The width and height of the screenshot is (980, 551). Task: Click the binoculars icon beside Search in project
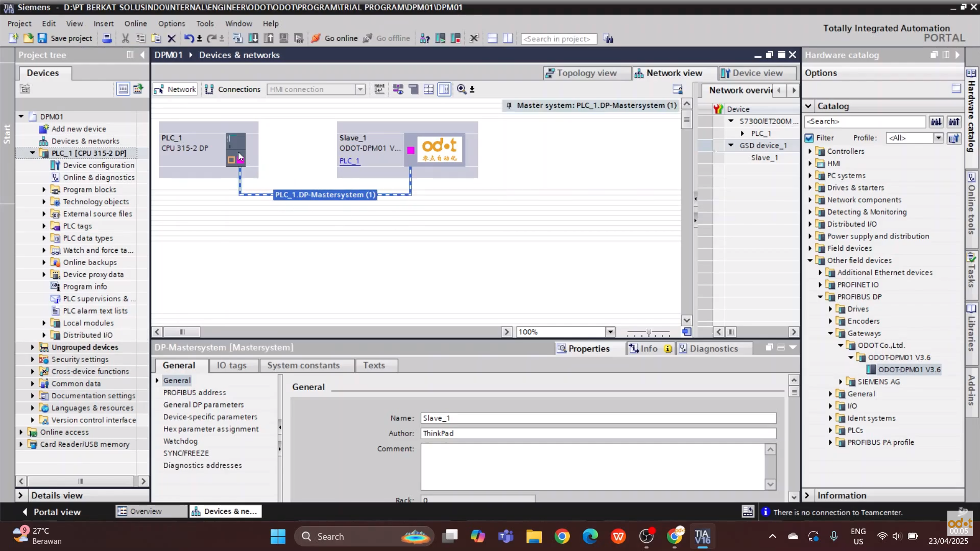(x=608, y=39)
